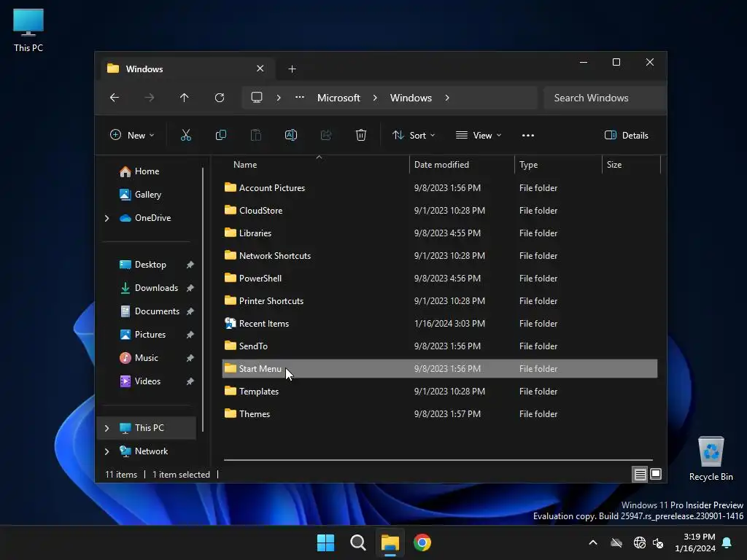Toggle the Details pane
This screenshot has height=560, width=747.
click(x=626, y=135)
